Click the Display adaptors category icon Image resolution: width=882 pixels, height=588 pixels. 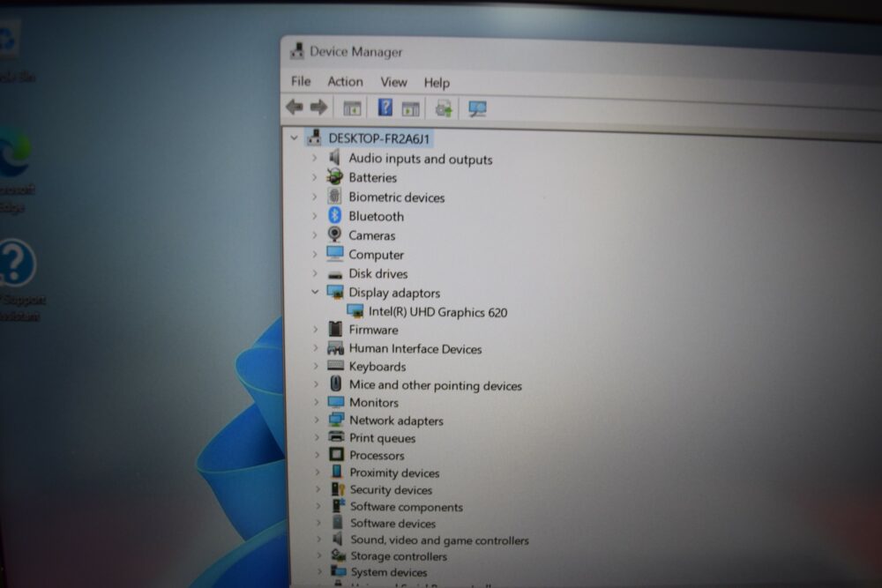[335, 292]
